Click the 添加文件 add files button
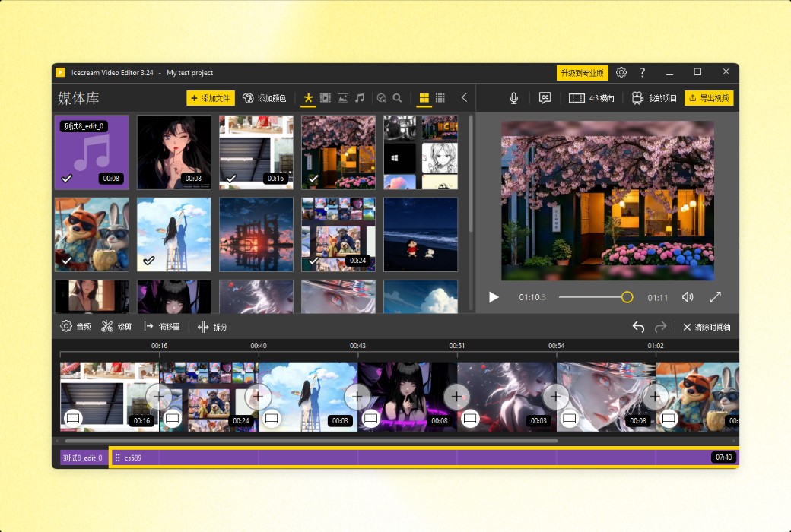 (211, 97)
